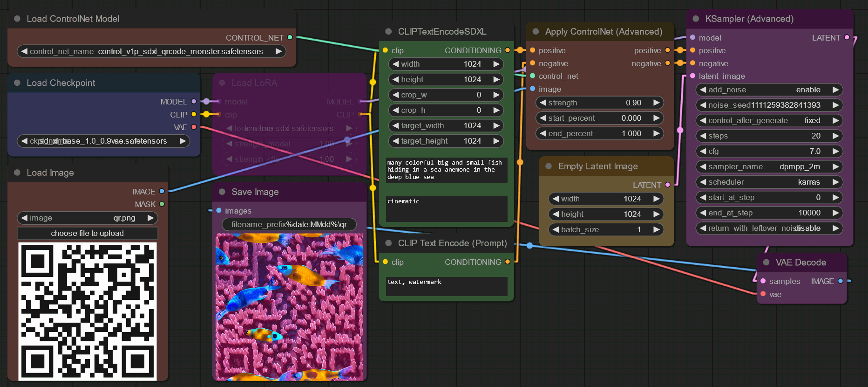Collapse the Load Image node via its dot

[x=17, y=173]
